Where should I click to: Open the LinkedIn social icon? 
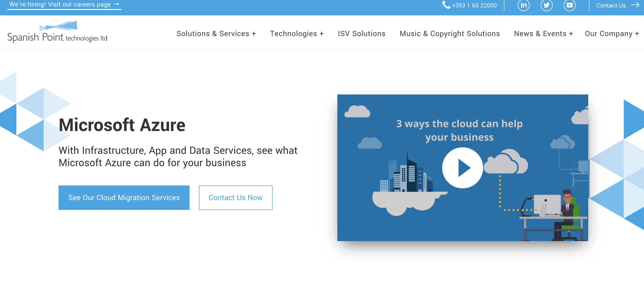(x=523, y=5)
